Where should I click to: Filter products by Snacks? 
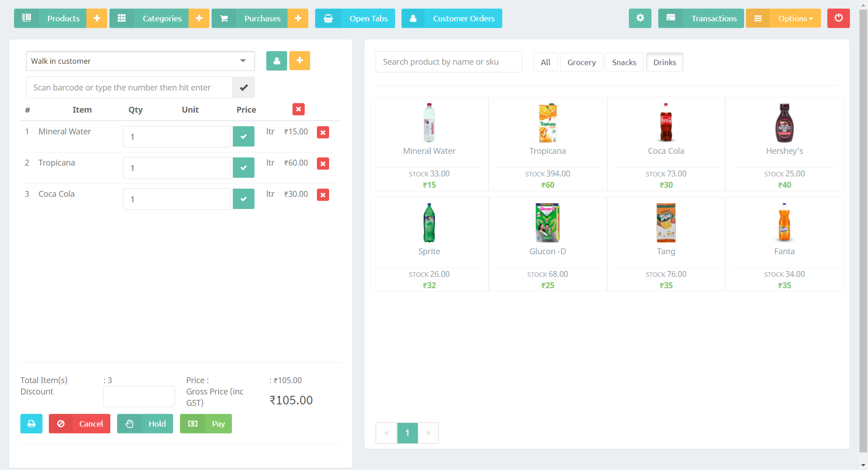624,62
